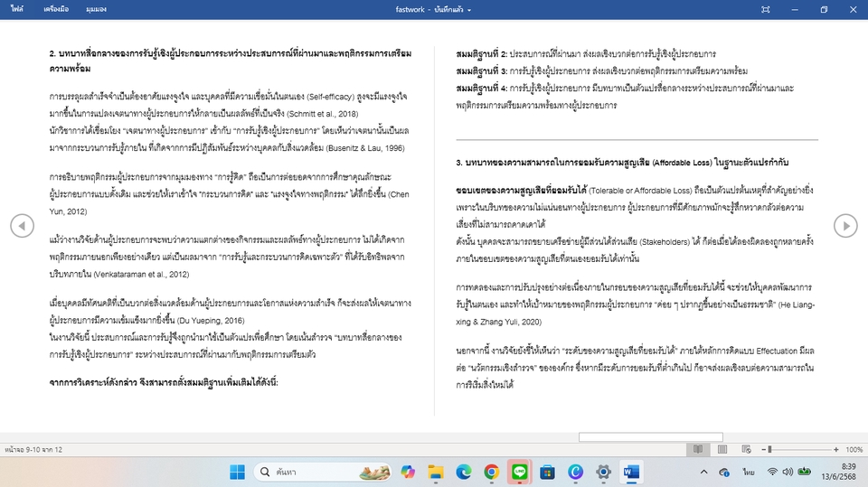Open the ไทย input language switcher
The image size is (868, 487).
click(x=749, y=472)
